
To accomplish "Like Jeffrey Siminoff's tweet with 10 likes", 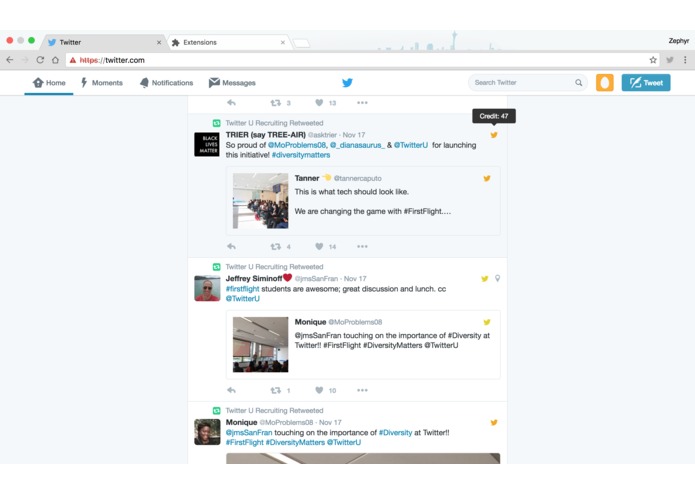I will [x=319, y=390].
